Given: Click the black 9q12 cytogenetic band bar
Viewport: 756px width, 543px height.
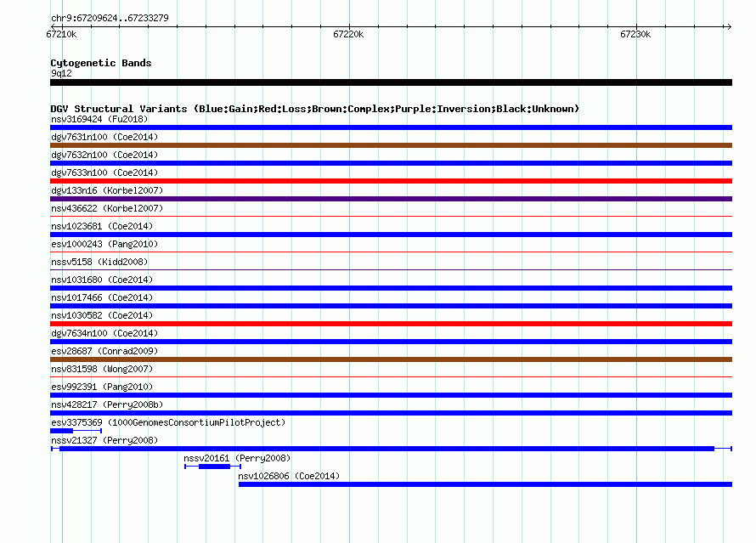Looking at the screenshot, I should click(391, 82).
